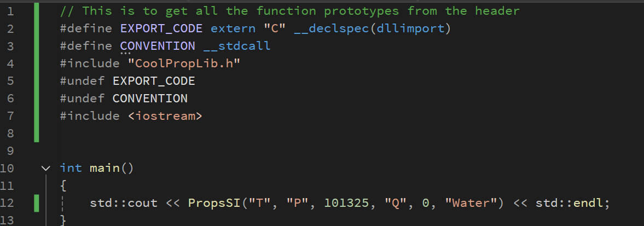Viewport: 644px width, 226px height.
Task: Click the "Water" string argument
Action: 470,203
